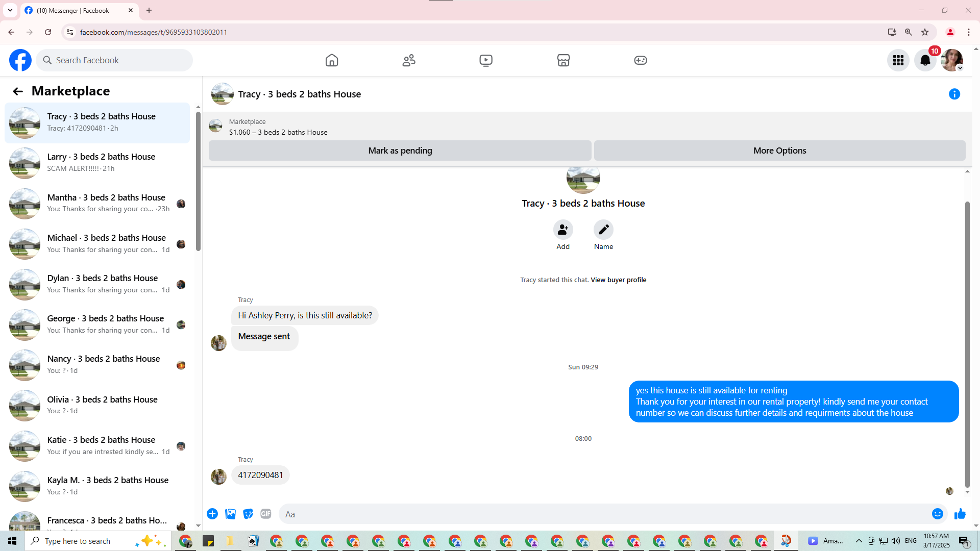This screenshot has height=551, width=980.
Task: Open the emoji picker
Action: point(938,514)
